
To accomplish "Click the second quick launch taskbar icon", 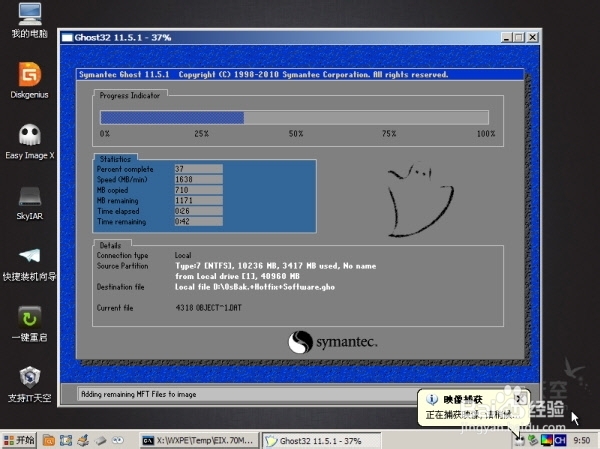I will pos(66,441).
